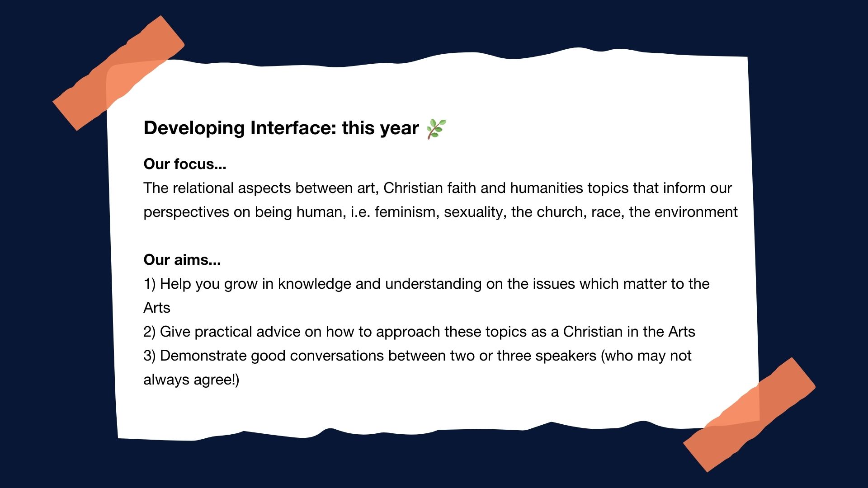Click the lone word Arts on its own line

pyautogui.click(x=157, y=308)
